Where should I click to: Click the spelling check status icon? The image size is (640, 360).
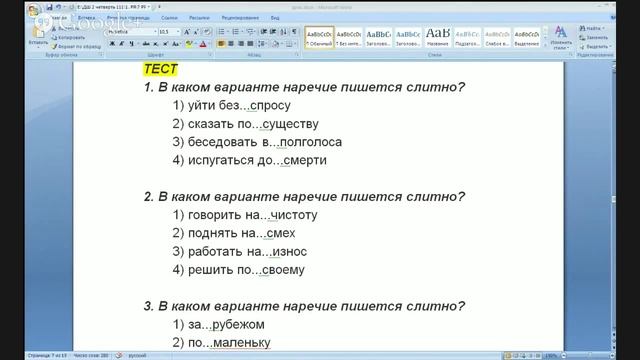(119, 356)
